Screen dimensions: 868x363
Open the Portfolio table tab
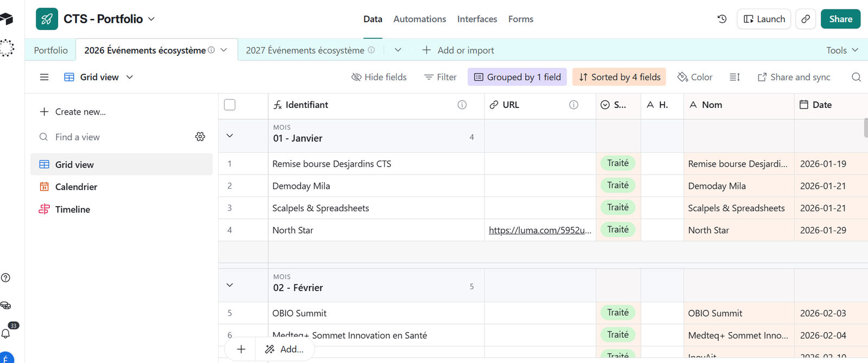[x=51, y=50]
